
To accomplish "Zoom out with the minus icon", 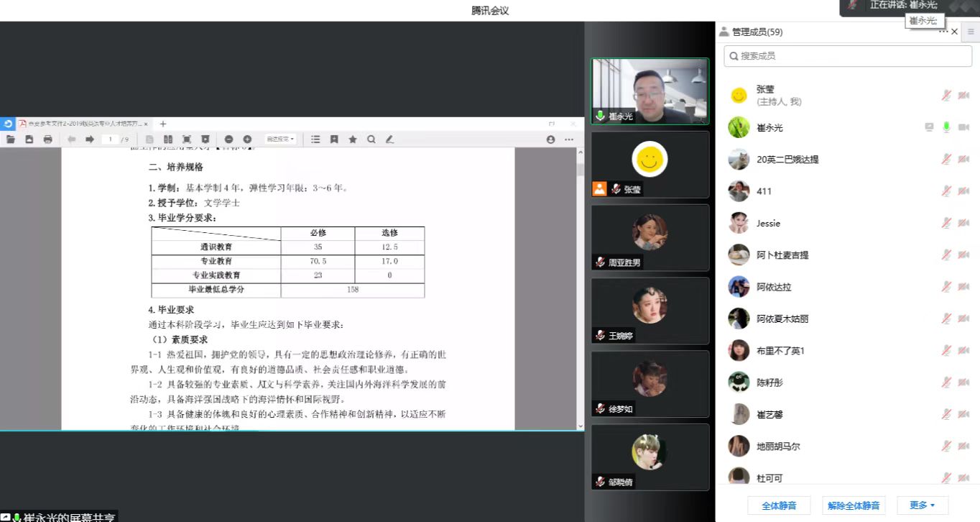I will [x=228, y=139].
